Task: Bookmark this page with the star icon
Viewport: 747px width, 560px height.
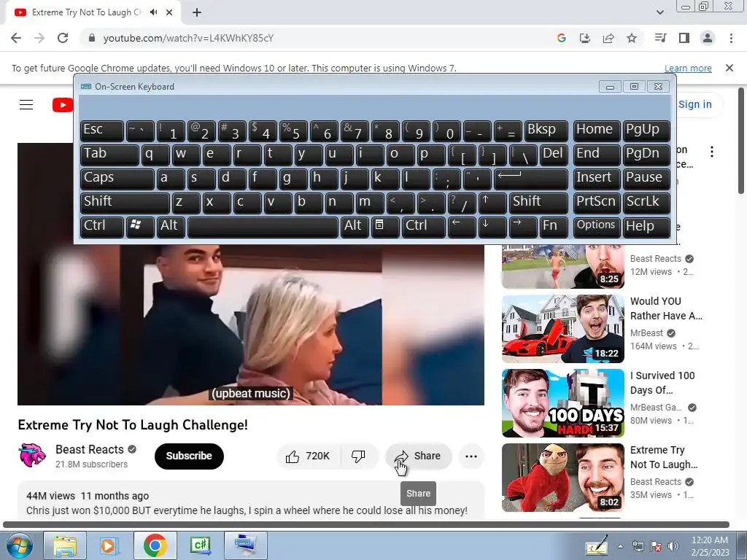Action: coord(632,38)
